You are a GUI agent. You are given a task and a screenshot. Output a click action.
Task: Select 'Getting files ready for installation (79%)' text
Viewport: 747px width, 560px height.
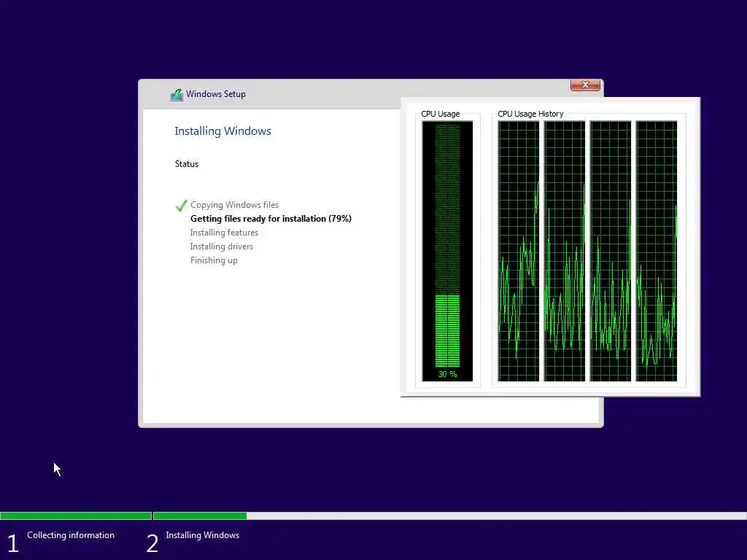271,219
